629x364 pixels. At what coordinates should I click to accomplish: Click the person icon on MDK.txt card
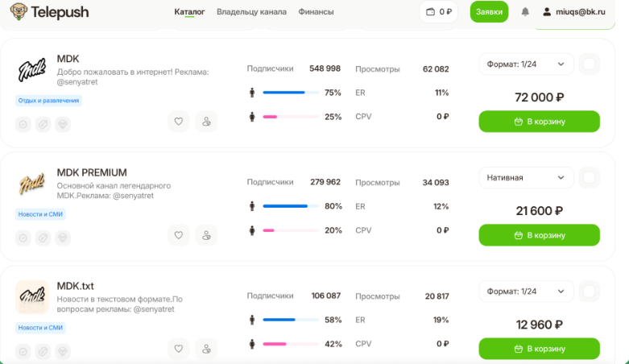coord(206,349)
